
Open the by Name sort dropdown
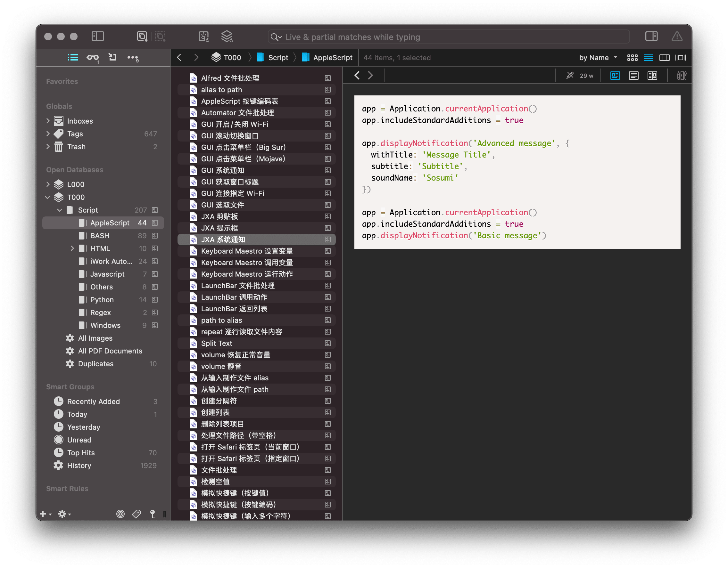pos(598,58)
